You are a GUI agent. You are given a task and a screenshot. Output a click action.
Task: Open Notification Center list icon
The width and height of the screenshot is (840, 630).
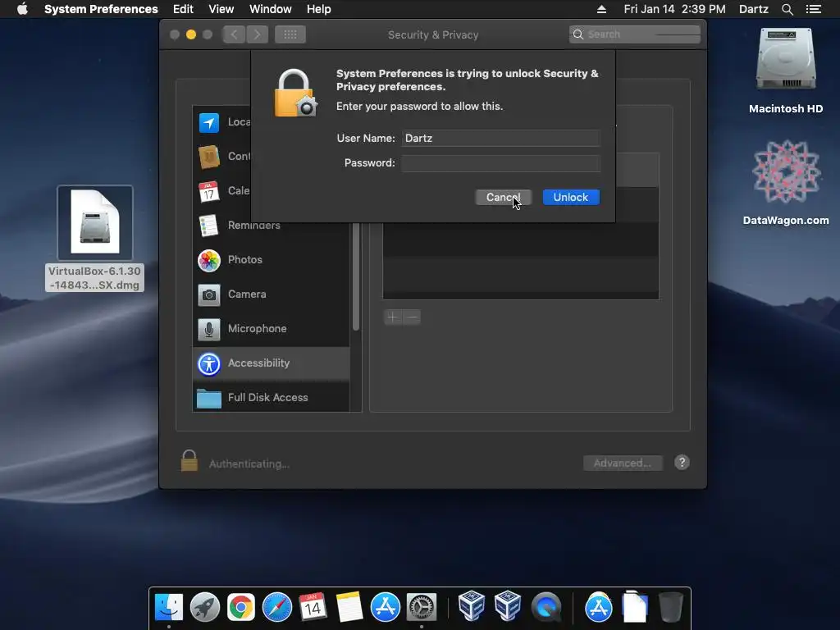[814, 9]
